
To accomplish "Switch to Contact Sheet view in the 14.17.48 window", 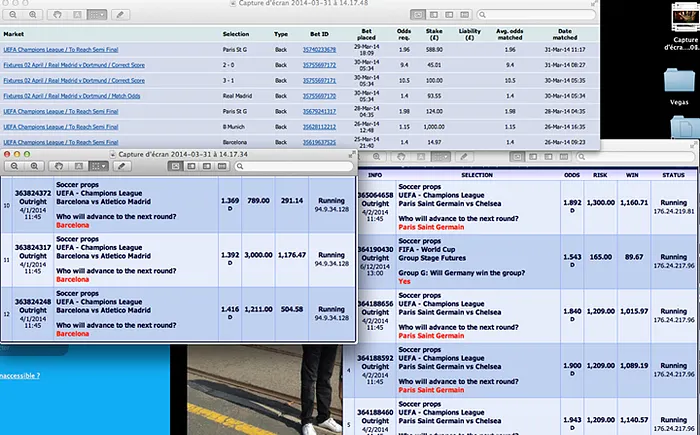I will pos(465,15).
